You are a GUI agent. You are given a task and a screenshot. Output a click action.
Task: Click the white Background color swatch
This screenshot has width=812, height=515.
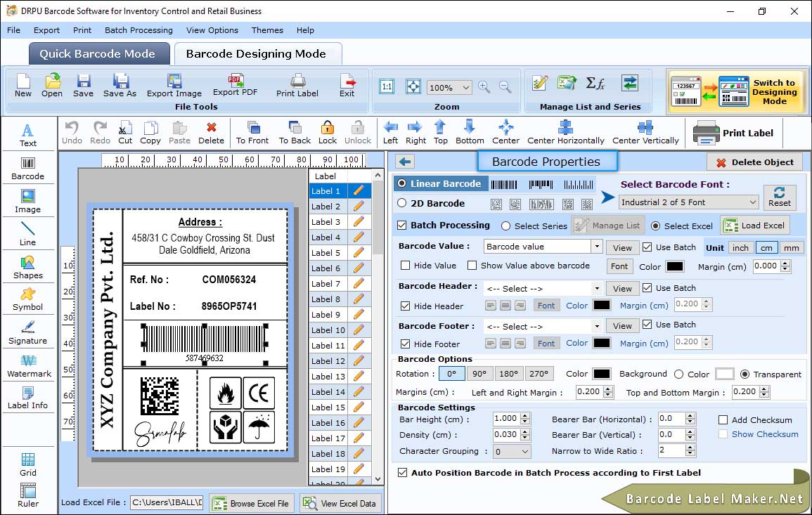(724, 374)
